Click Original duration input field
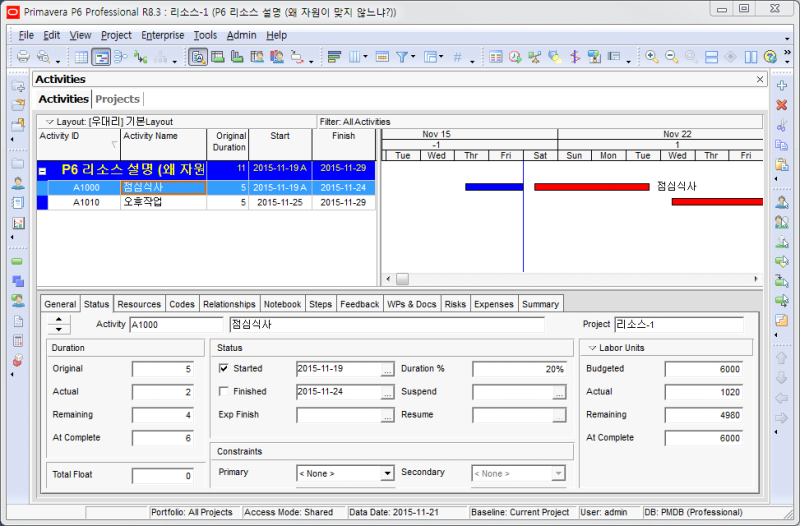The height and width of the screenshot is (526, 800). pyautogui.click(x=163, y=369)
